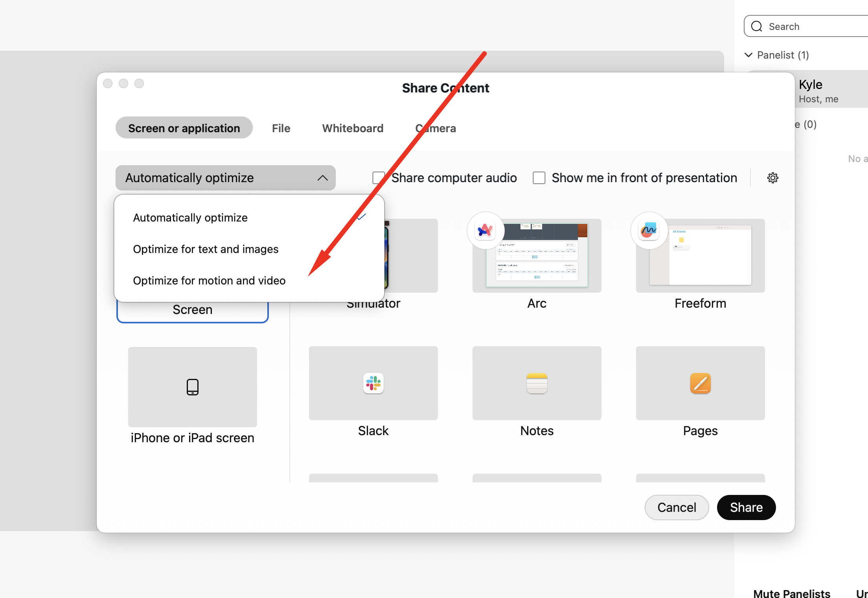Screen dimensions: 868x598
Task: Click the Slack app icon
Action: coord(373,383)
